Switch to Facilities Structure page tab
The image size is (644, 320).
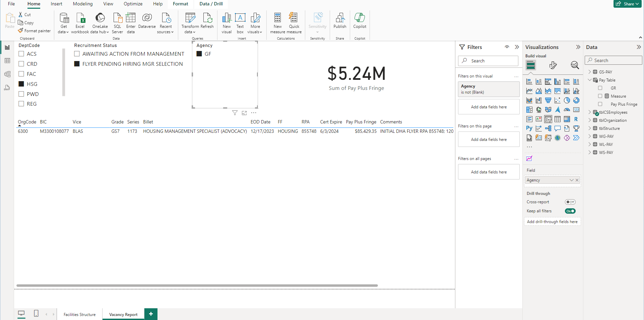pyautogui.click(x=79, y=314)
